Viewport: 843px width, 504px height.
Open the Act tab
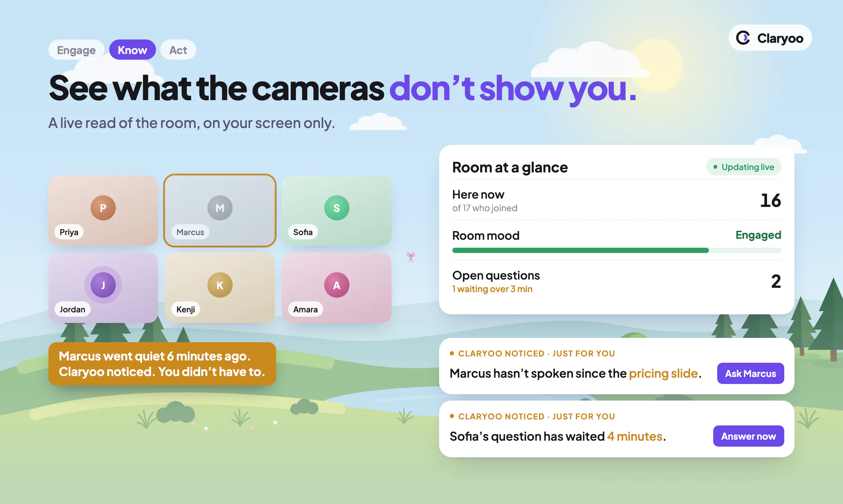178,50
